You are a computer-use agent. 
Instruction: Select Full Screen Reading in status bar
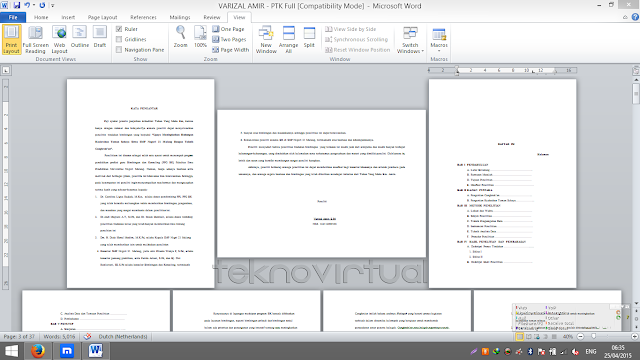529,337
